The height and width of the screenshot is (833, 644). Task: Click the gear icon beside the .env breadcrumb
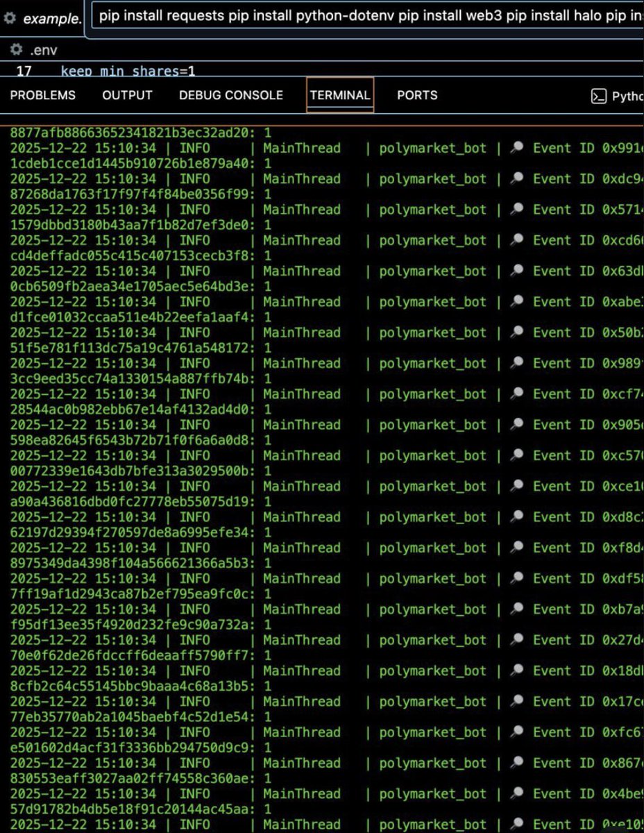(x=17, y=50)
